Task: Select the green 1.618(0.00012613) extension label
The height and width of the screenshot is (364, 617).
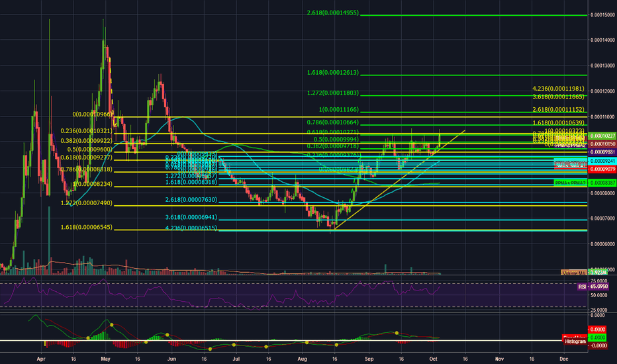Action: pyautogui.click(x=333, y=73)
